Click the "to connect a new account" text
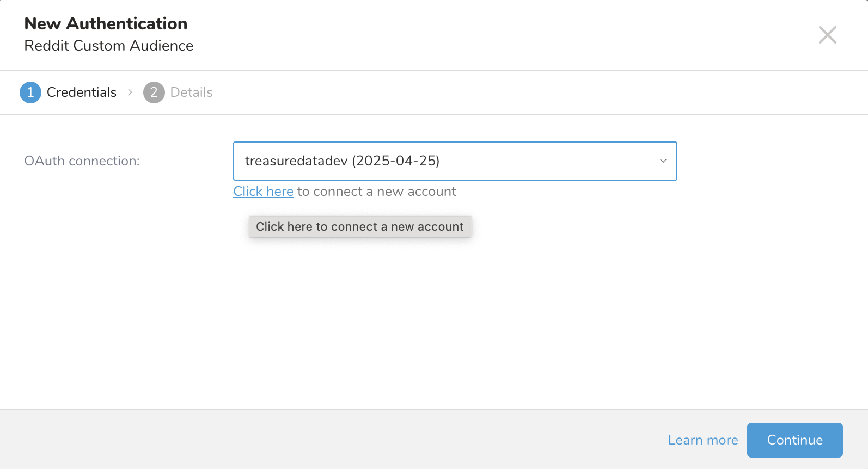The height and width of the screenshot is (469, 868). tap(376, 192)
